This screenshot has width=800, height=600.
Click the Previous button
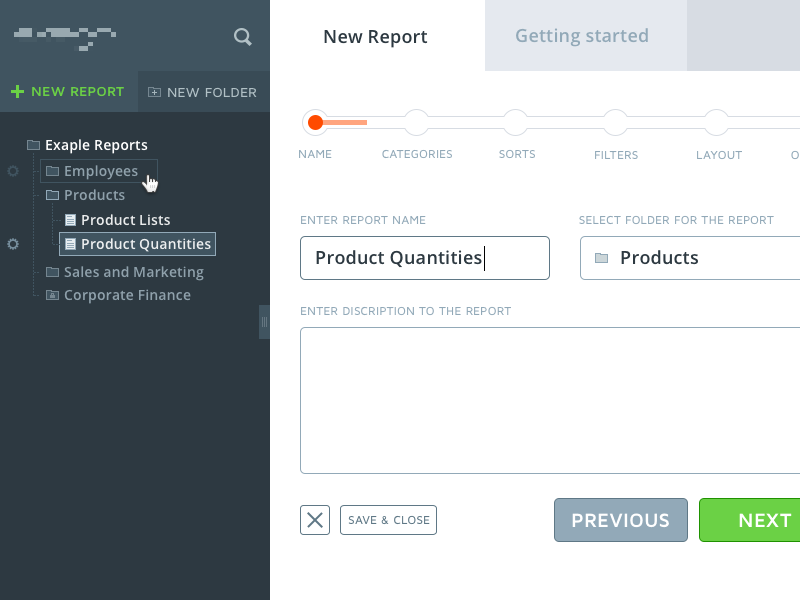point(620,520)
